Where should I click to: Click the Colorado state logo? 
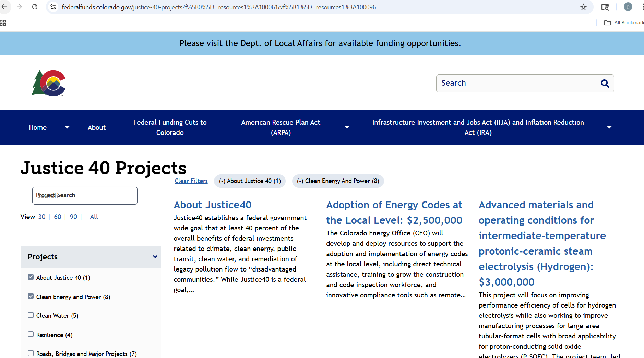(x=49, y=83)
